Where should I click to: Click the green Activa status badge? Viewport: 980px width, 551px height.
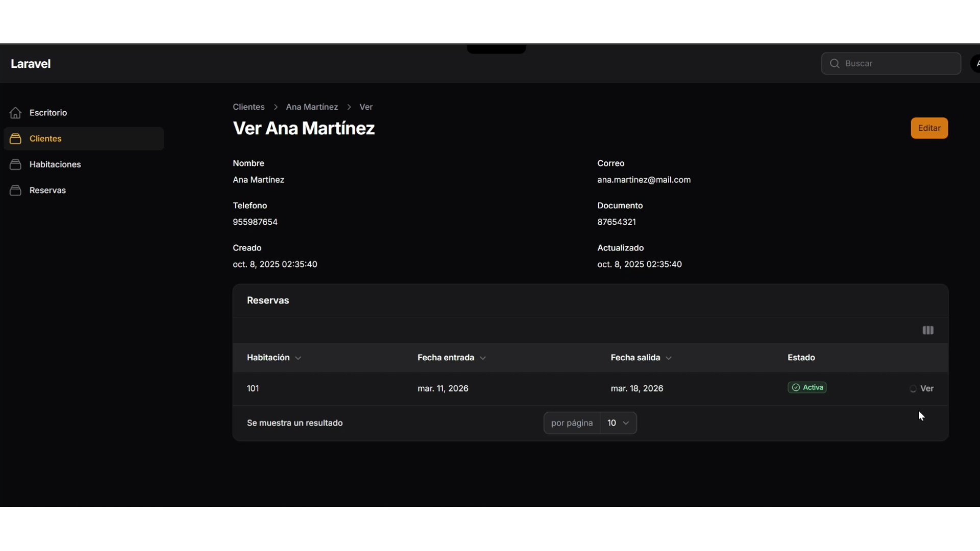[x=807, y=388]
